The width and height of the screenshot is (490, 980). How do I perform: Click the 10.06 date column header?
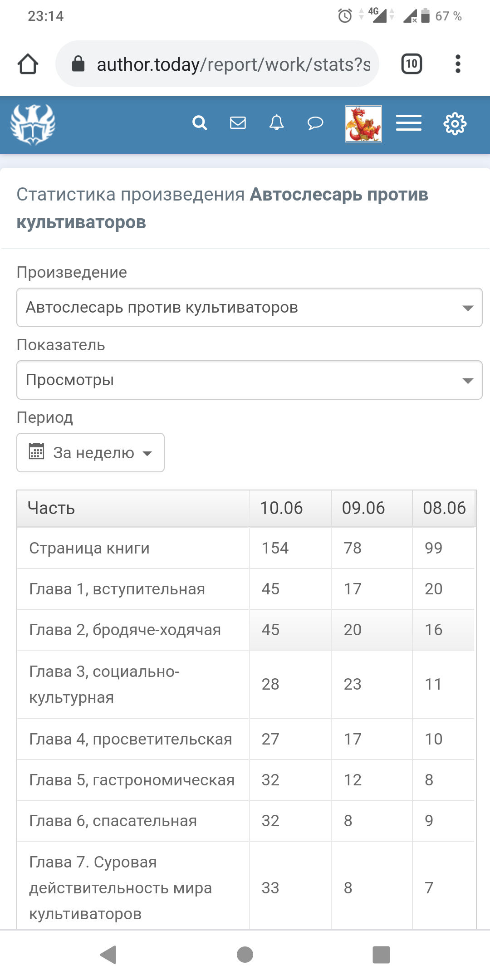click(x=290, y=508)
